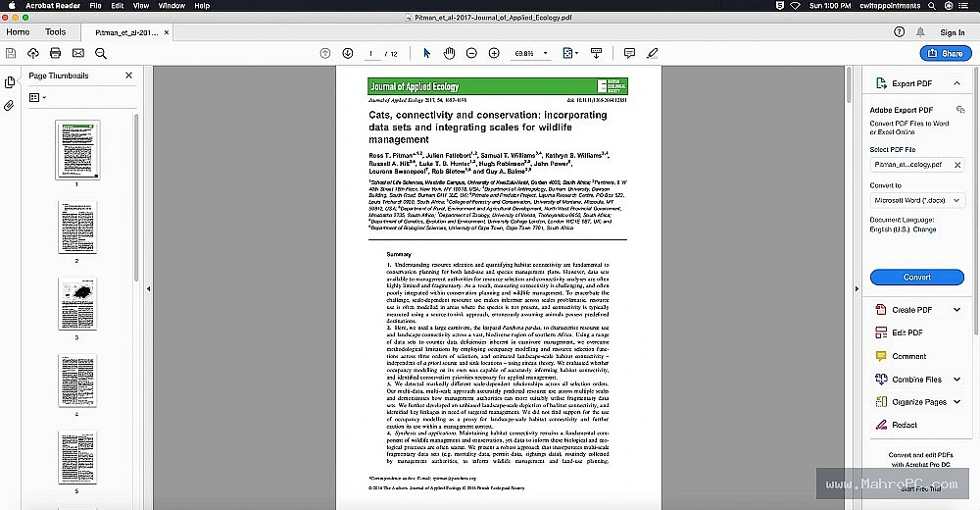Open the fit page options icon
Screen dimensions: 980x510
(x=570, y=53)
